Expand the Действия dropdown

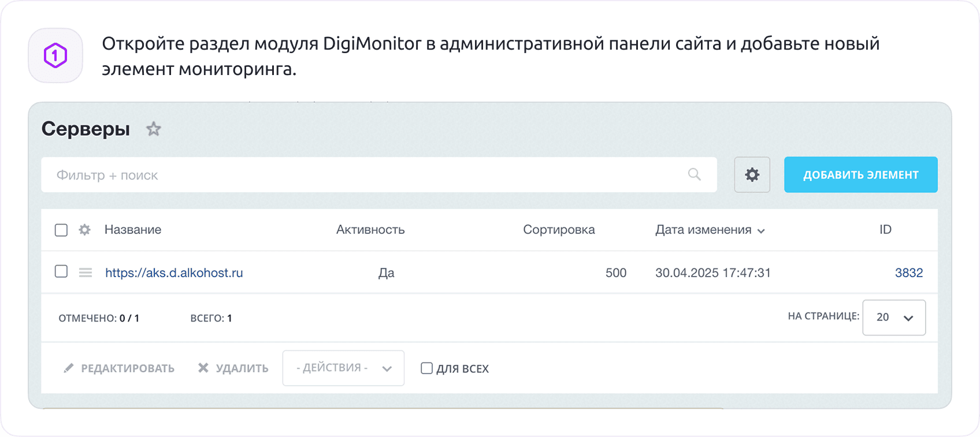click(x=343, y=368)
